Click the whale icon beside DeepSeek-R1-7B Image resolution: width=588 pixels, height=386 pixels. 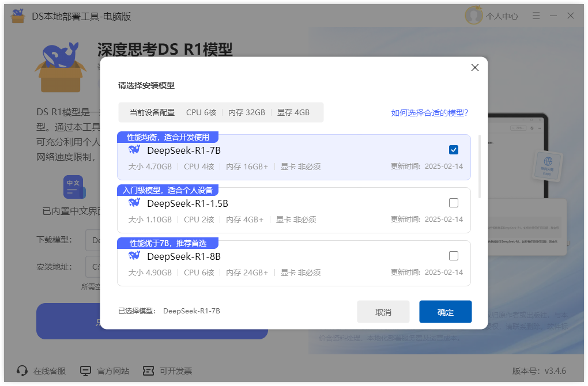pyautogui.click(x=134, y=150)
